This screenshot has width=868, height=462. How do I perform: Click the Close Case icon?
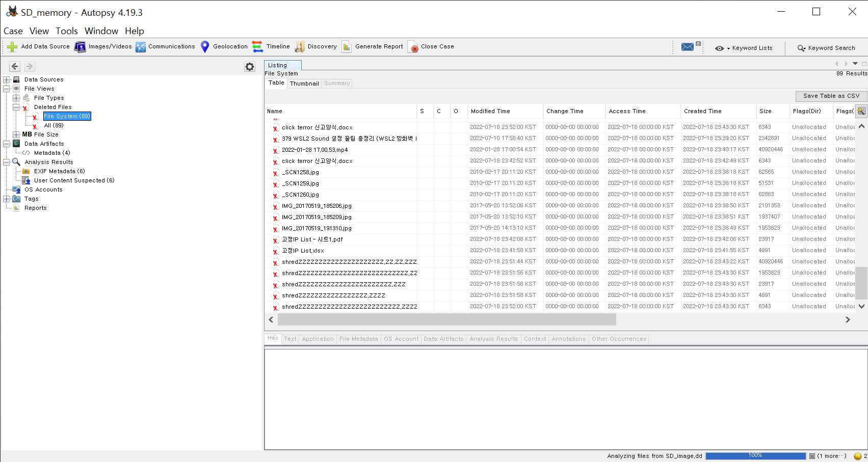(x=413, y=47)
